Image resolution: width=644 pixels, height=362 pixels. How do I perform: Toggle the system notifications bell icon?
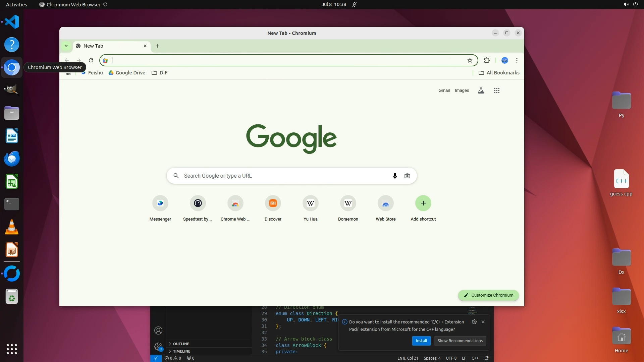click(355, 5)
